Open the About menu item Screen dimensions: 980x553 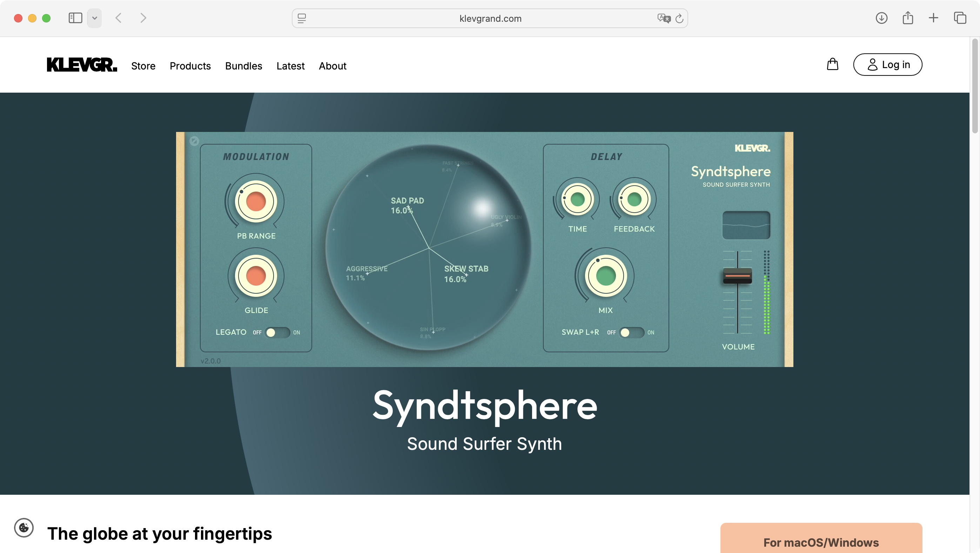[x=333, y=66]
